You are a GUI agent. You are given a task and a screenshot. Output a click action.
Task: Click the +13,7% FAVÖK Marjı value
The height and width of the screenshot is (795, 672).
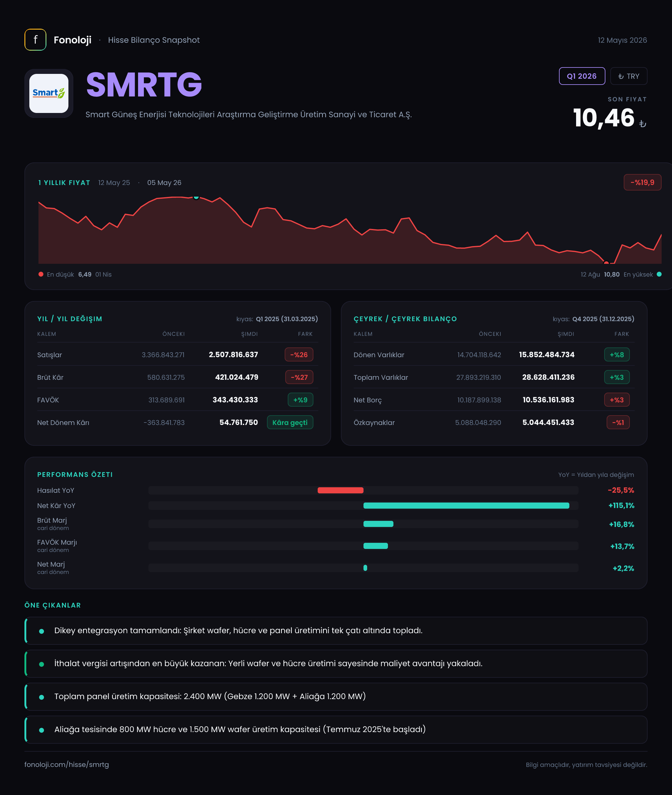pyautogui.click(x=622, y=546)
